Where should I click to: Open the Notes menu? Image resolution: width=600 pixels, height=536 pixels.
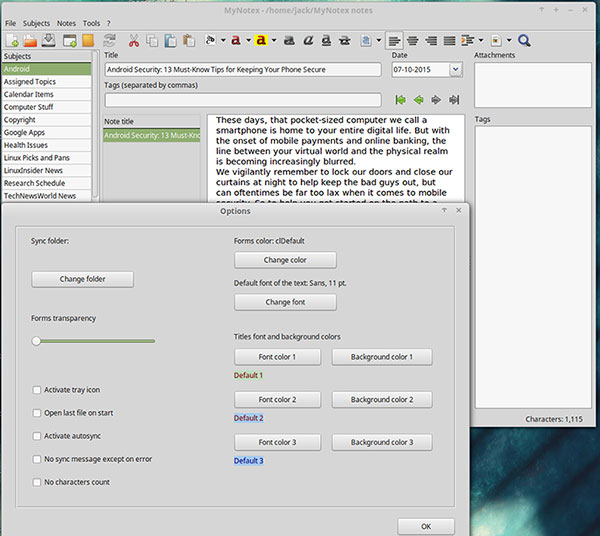coord(66,23)
